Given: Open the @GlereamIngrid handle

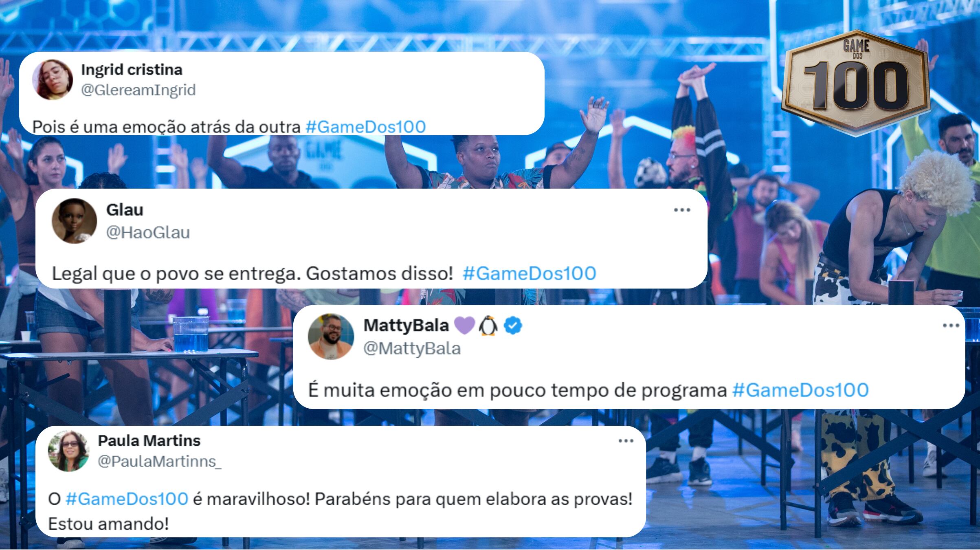Looking at the screenshot, I should (x=138, y=90).
